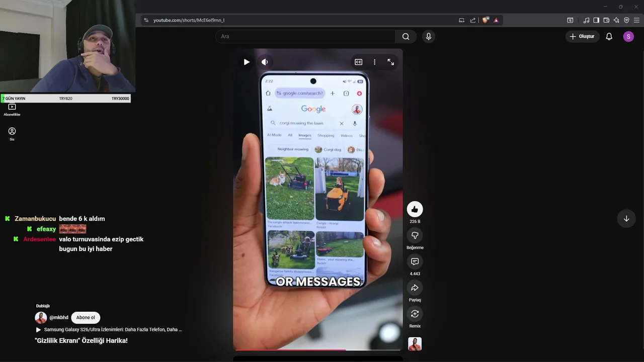Open Abonelikler in YouTube sidebar
The image size is (644, 362).
[x=12, y=110]
